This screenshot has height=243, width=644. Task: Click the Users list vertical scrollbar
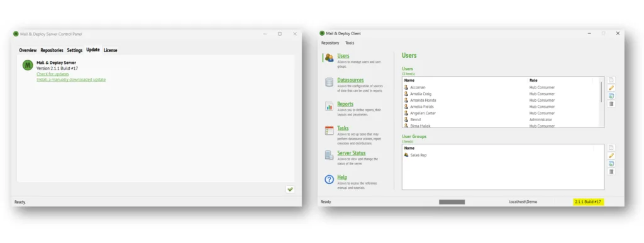coord(602,92)
